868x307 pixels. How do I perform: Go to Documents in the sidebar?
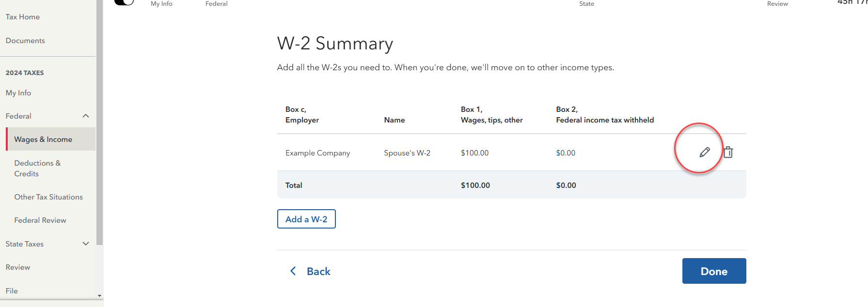(25, 41)
